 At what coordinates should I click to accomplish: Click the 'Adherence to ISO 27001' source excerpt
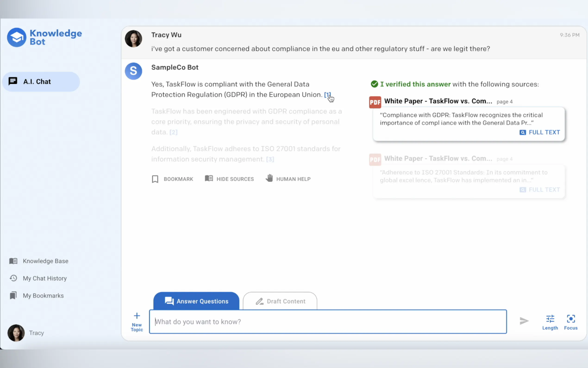pyautogui.click(x=463, y=176)
